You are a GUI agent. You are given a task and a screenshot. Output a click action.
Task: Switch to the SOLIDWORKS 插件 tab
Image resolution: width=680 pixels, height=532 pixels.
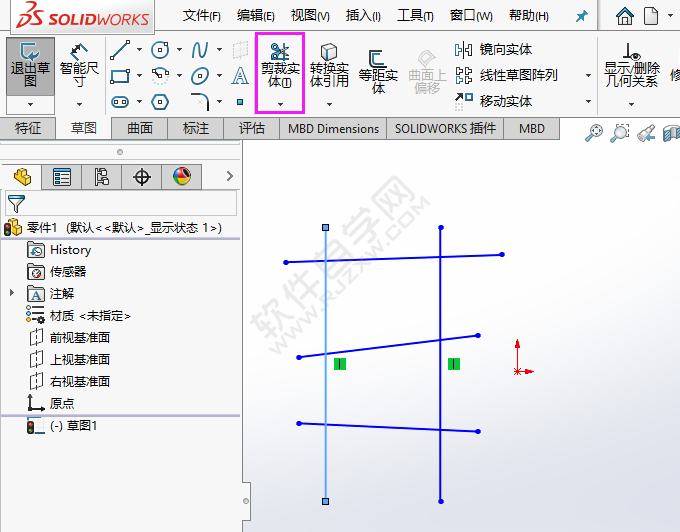[x=445, y=128]
